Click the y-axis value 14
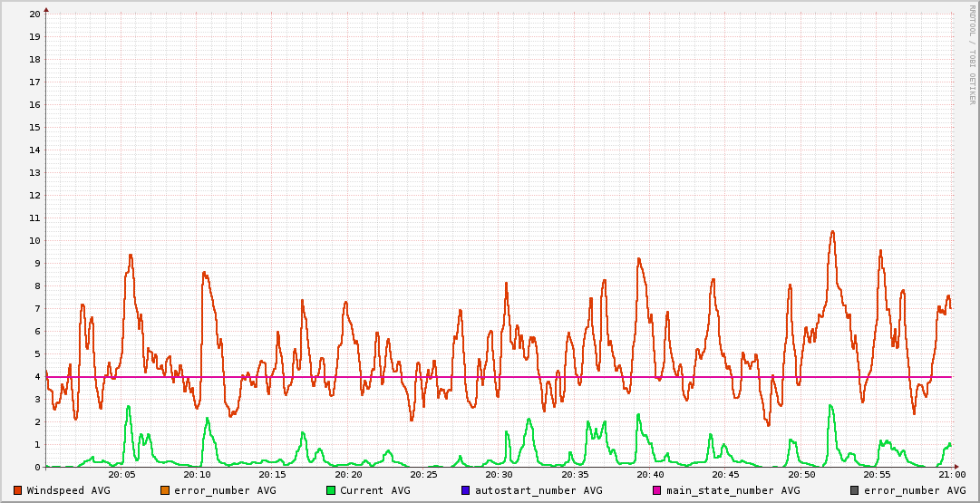980x503 pixels. pos(35,150)
